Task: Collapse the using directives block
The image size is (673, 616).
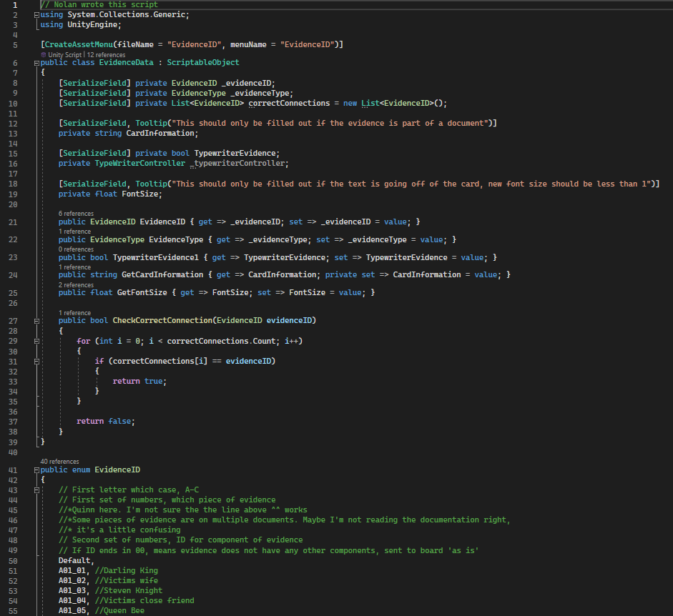Action: pos(36,15)
